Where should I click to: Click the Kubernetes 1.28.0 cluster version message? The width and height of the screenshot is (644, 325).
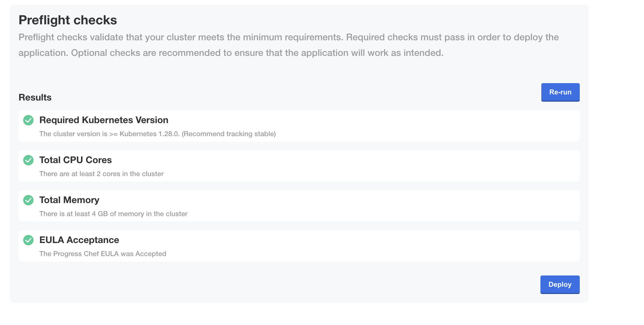158,134
